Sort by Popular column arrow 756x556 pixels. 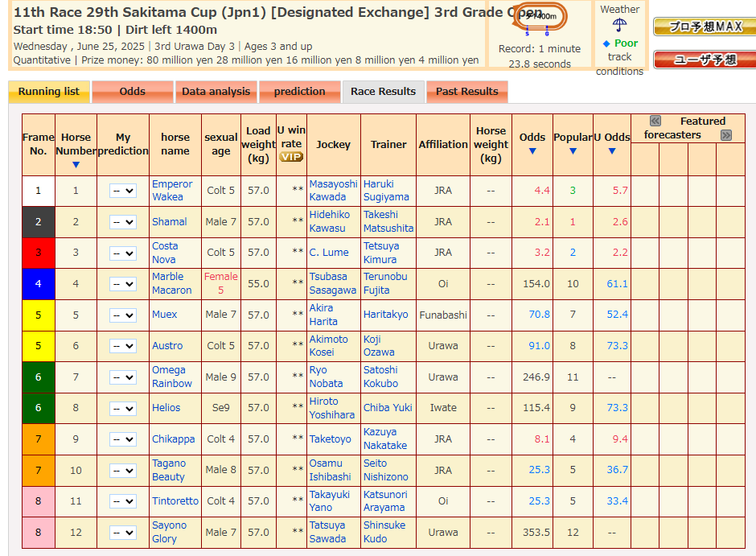pos(573,151)
